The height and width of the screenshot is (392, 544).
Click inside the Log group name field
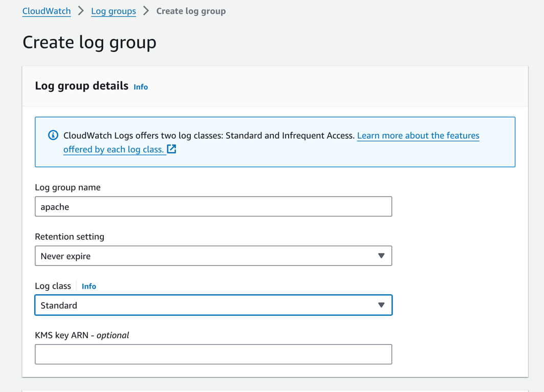pyautogui.click(x=213, y=206)
